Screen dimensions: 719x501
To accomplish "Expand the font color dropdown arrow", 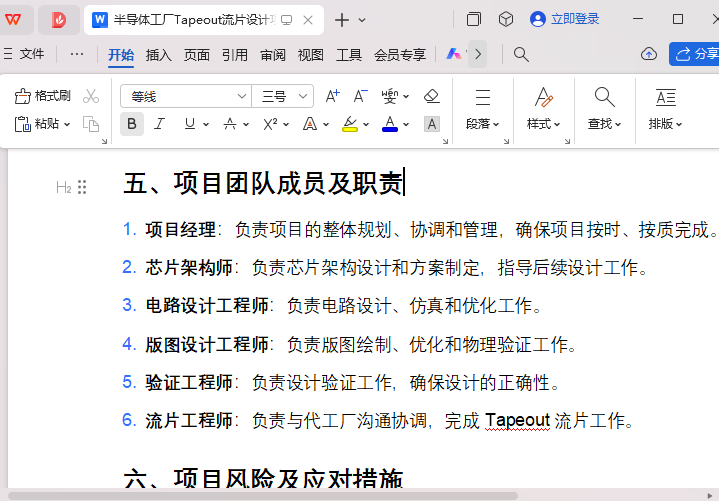I will click(x=406, y=124).
